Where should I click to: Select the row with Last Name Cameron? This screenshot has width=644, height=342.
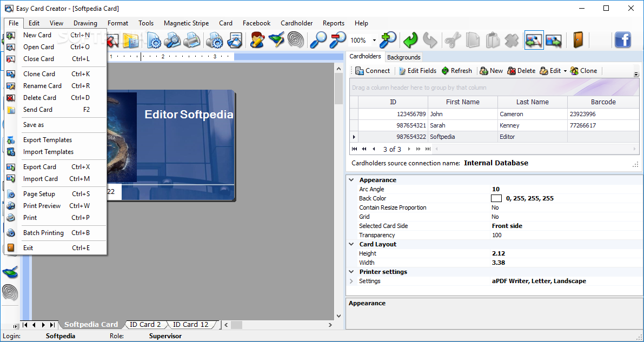[x=495, y=113]
